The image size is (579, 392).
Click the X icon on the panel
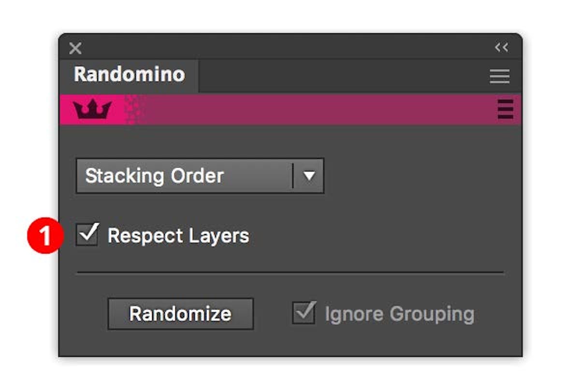[x=76, y=48]
